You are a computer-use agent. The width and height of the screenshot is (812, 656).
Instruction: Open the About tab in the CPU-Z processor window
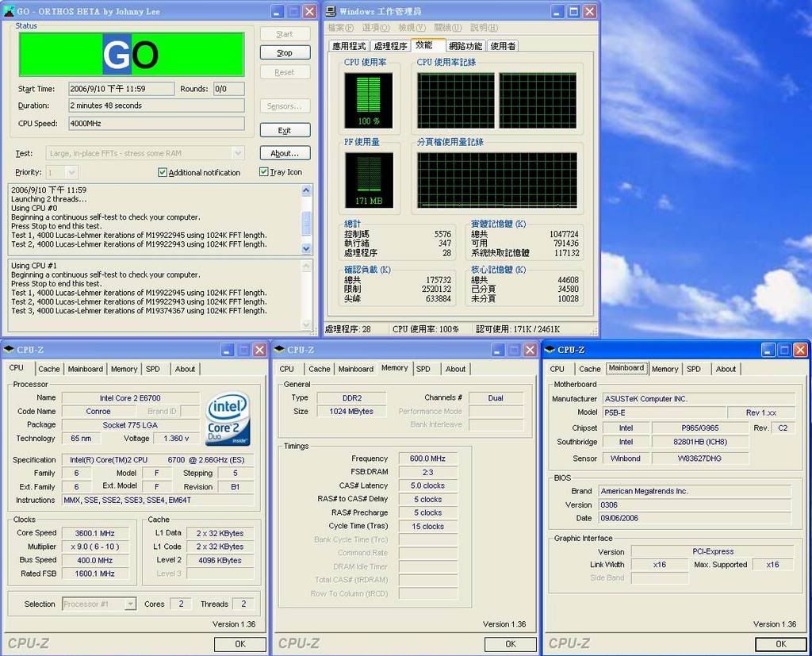point(185,369)
